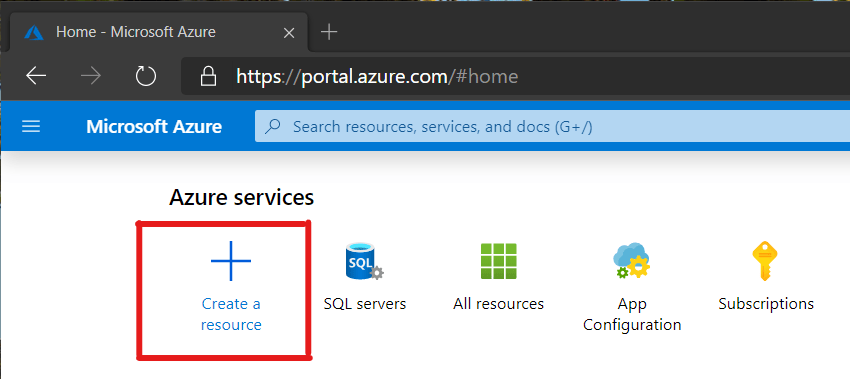Click the SQL servers label
The width and height of the screenshot is (850, 379).
(x=365, y=304)
